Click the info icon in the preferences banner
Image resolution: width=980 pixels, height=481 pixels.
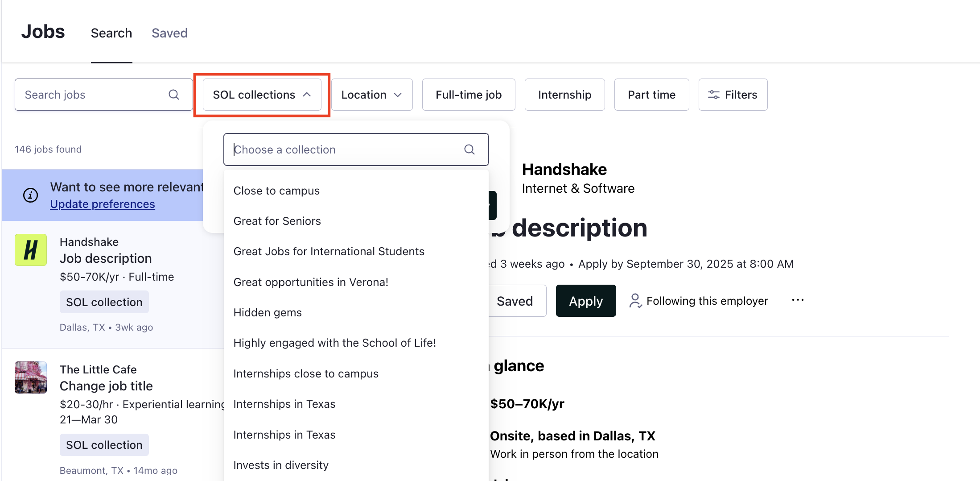(x=30, y=195)
